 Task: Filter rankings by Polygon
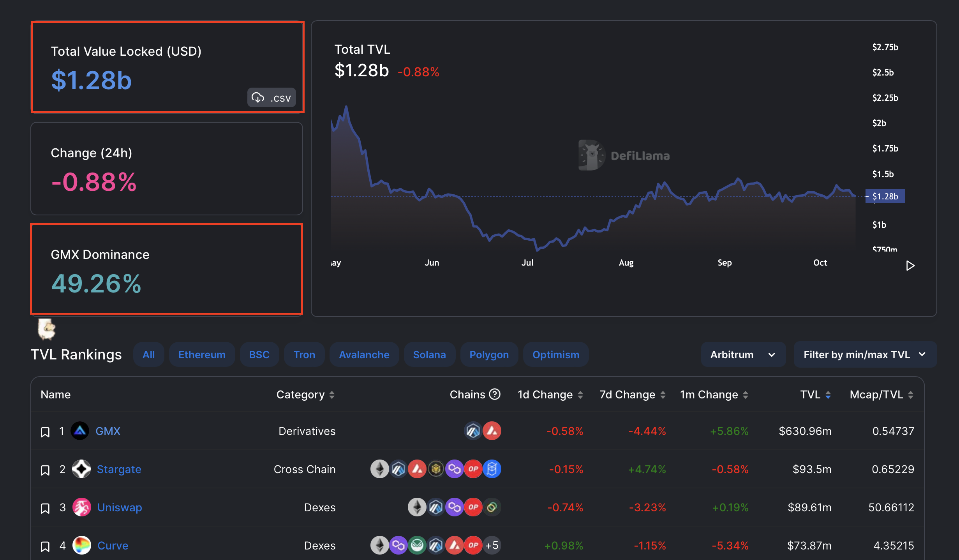point(489,355)
